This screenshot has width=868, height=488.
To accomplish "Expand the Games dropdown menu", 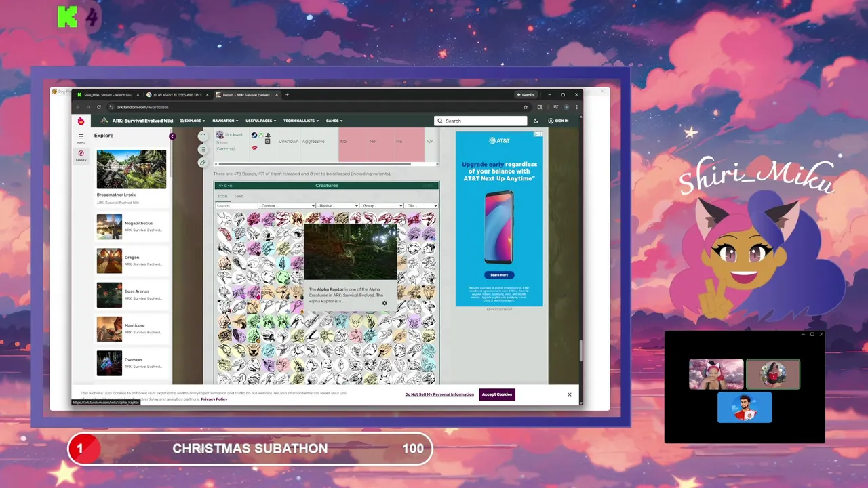I will pos(334,121).
